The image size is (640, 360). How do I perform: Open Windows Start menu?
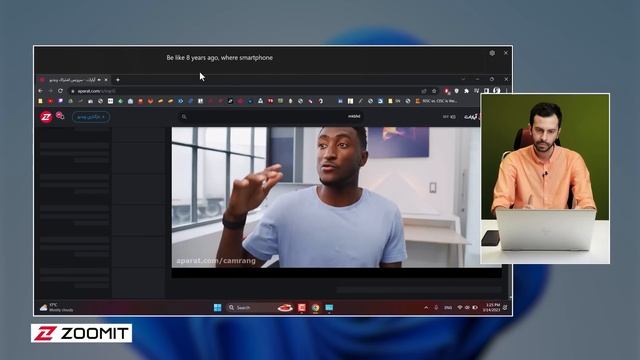[x=218, y=307]
